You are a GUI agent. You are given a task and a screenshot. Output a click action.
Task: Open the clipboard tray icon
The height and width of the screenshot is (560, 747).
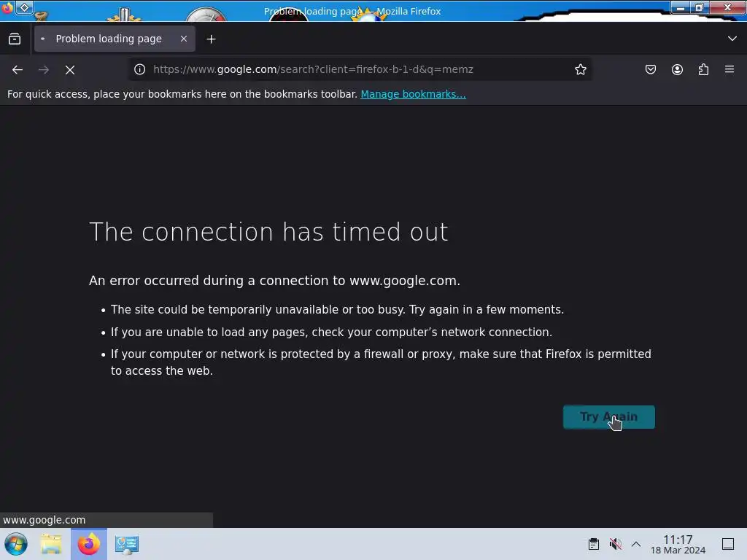594,544
